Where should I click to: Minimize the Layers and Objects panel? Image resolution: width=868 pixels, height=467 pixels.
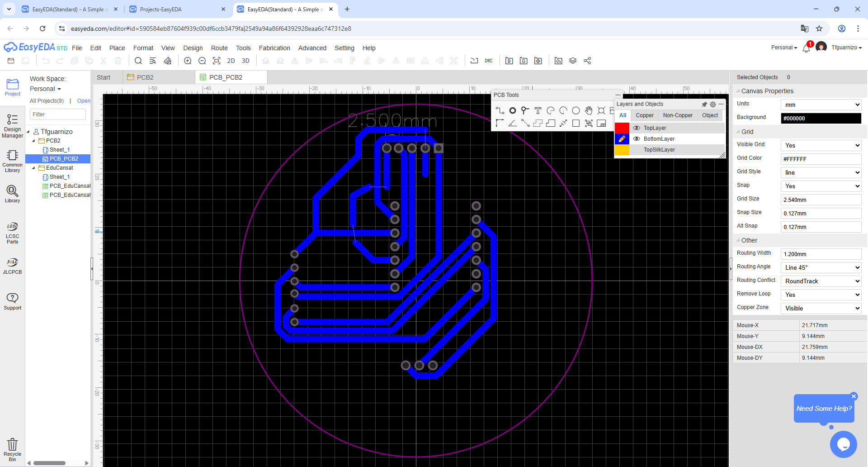click(721, 105)
